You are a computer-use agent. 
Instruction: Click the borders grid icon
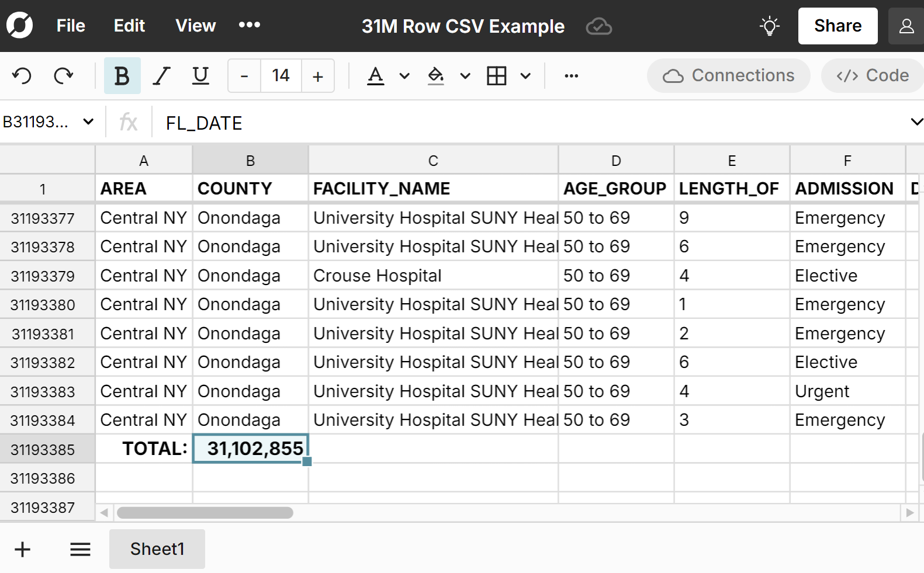coord(496,76)
